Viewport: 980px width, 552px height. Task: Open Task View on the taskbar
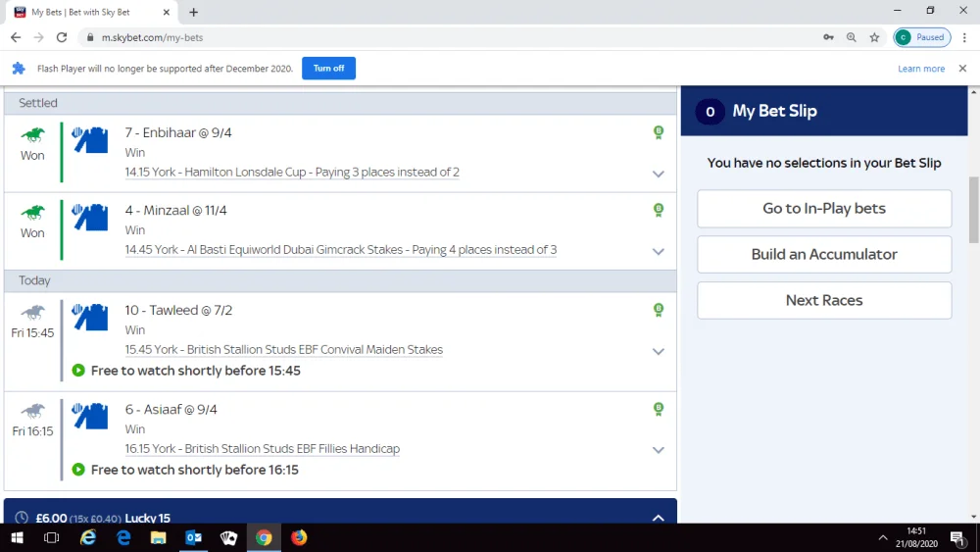[51, 537]
